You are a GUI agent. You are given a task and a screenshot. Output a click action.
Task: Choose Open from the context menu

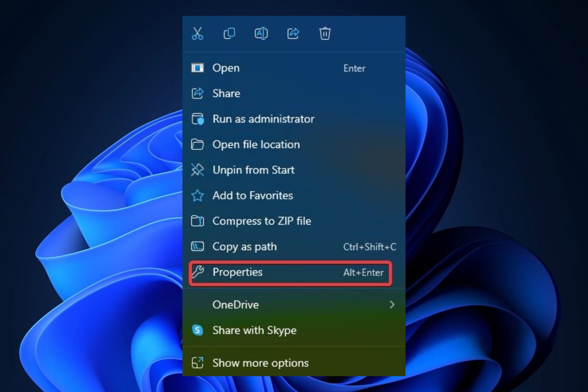pyautogui.click(x=294, y=68)
